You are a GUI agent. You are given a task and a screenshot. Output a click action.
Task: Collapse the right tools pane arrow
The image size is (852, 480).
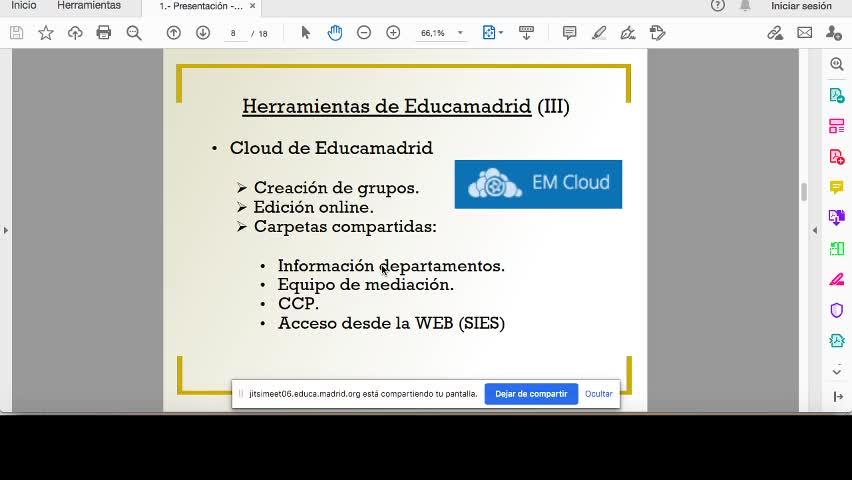[x=815, y=230]
